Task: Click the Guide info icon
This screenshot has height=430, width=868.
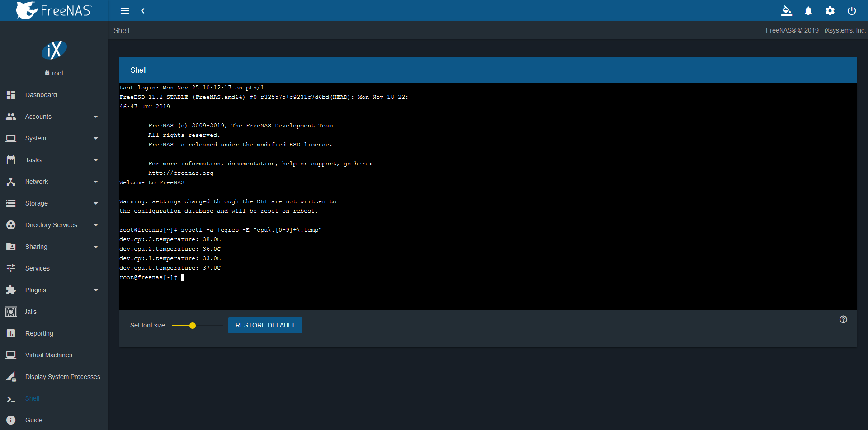Action: [x=11, y=420]
